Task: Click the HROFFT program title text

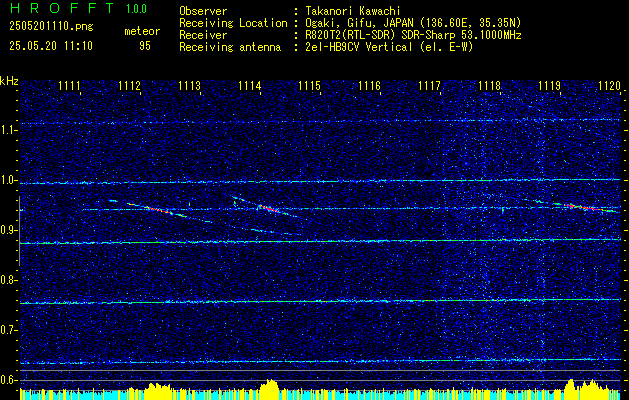Action: [x=62, y=8]
